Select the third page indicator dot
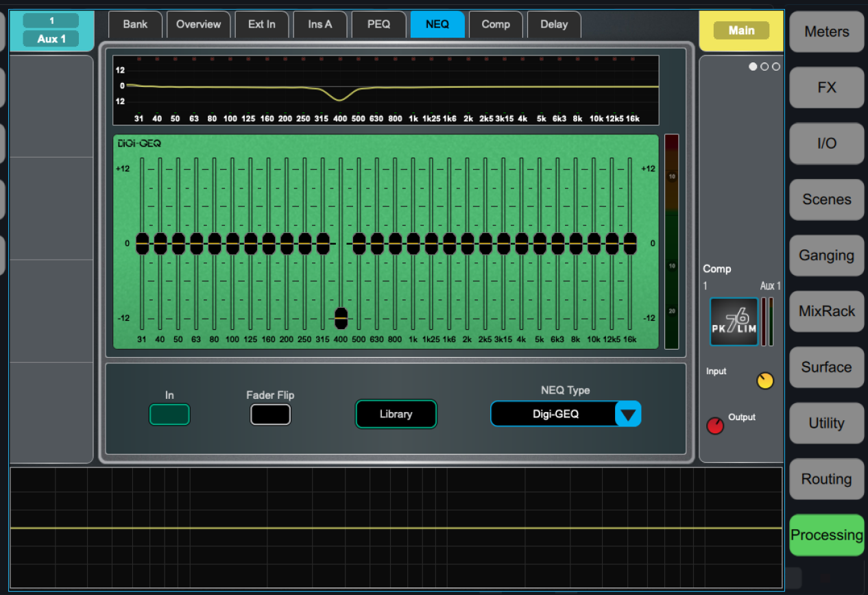 click(776, 66)
